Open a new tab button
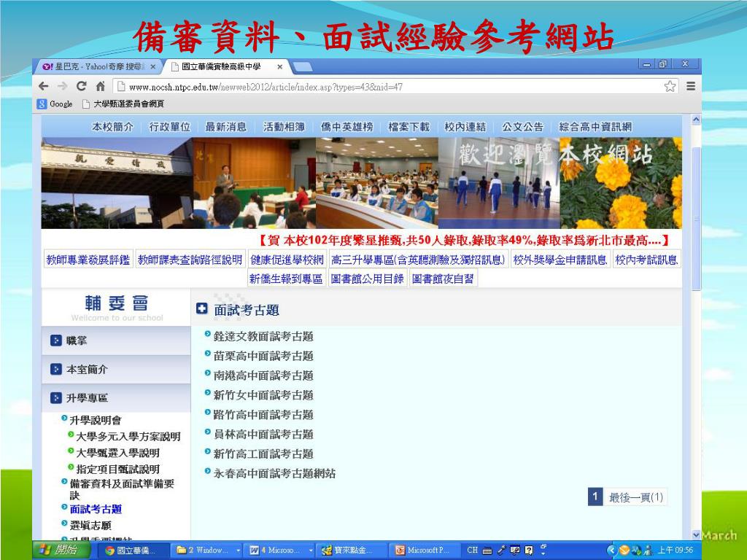The width and height of the screenshot is (747, 560). point(303,67)
